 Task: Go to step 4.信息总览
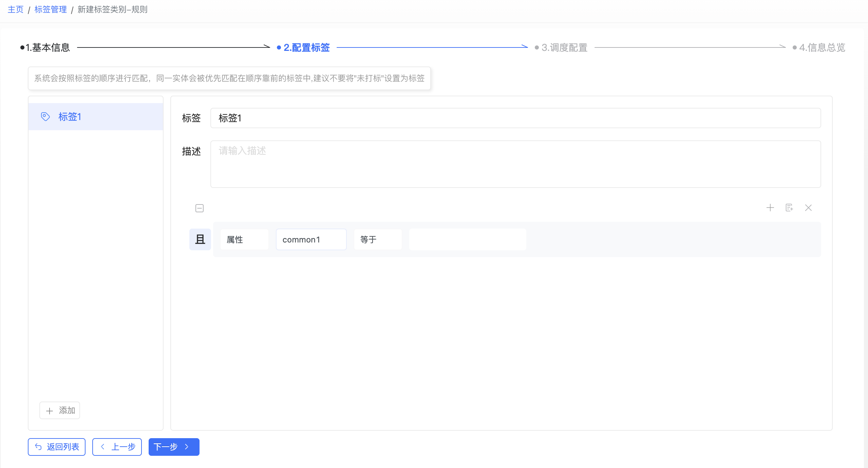click(x=819, y=47)
